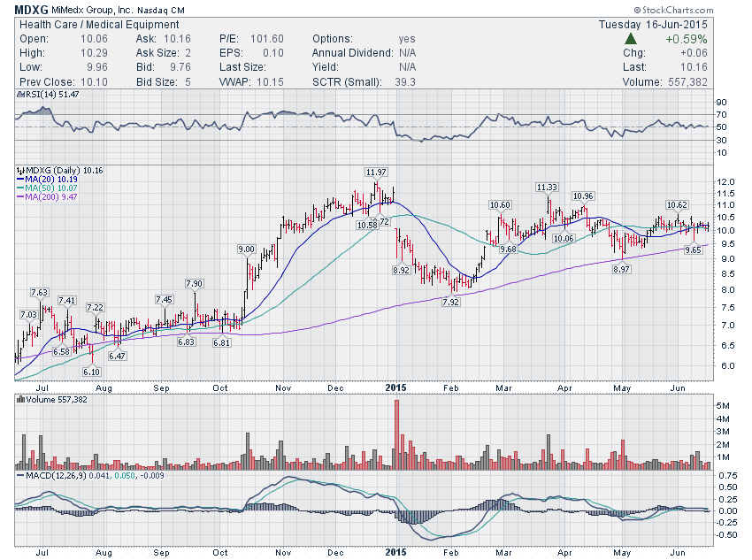Viewport: 752px width, 560px height.
Task: Click the 8.97 May low label
Action: 622,270
